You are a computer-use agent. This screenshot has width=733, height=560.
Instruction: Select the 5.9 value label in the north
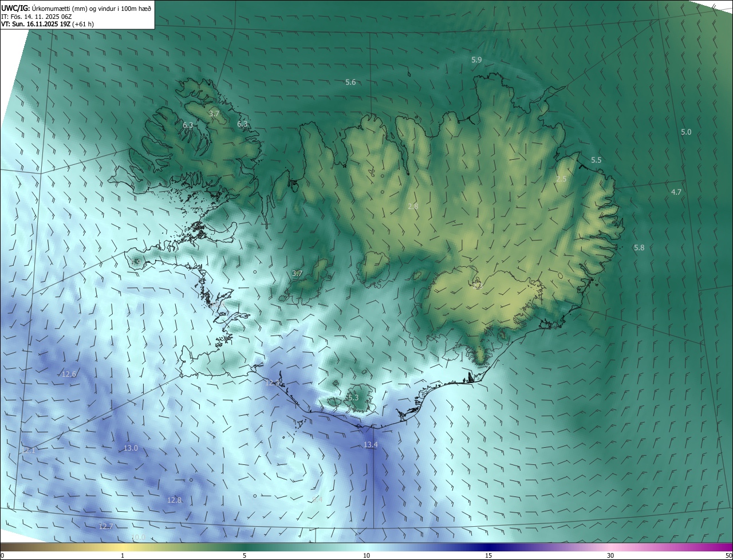point(476,60)
